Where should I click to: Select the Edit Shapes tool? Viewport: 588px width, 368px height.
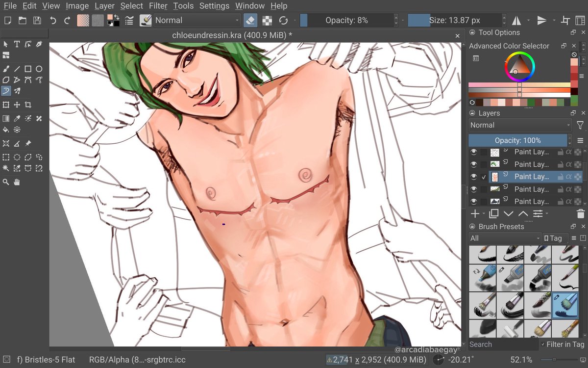[x=28, y=44]
